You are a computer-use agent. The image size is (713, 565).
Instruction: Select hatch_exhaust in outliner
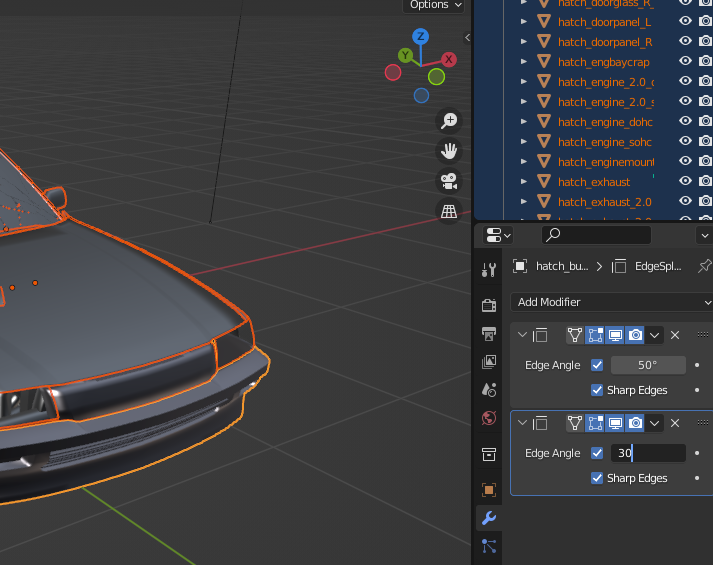(594, 182)
